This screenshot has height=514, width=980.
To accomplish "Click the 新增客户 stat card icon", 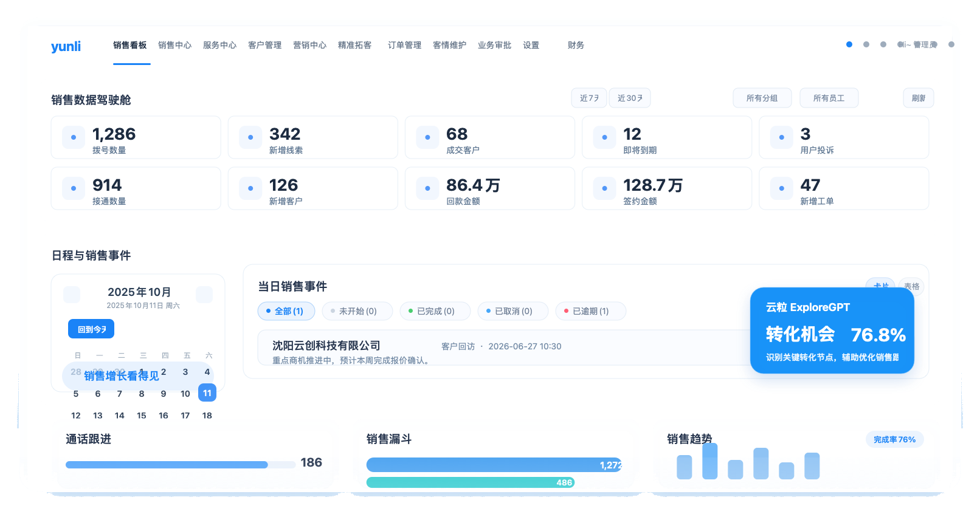I will click(x=250, y=188).
